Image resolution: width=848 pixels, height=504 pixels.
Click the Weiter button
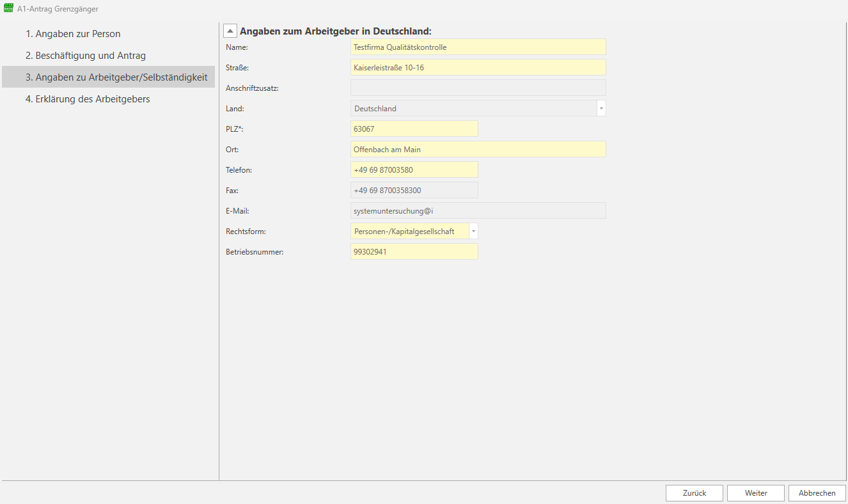click(x=755, y=493)
